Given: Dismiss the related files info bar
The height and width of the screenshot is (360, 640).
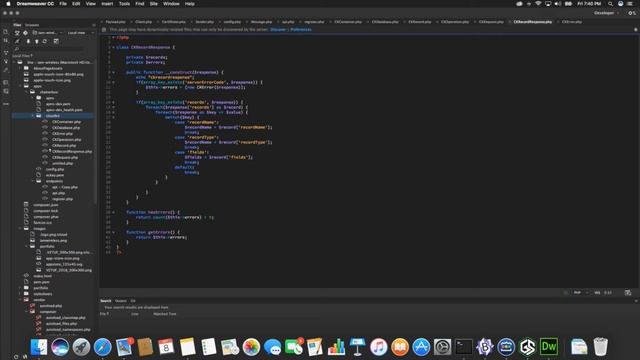Looking at the screenshot, I should pos(636,29).
